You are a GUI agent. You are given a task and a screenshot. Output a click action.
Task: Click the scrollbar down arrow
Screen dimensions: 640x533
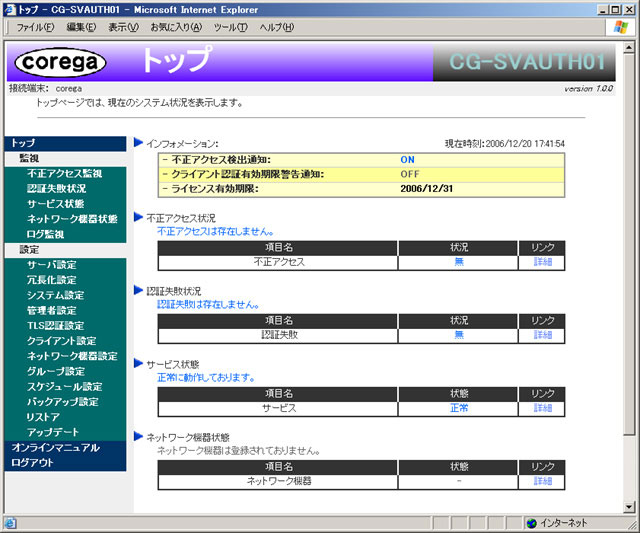(629, 506)
